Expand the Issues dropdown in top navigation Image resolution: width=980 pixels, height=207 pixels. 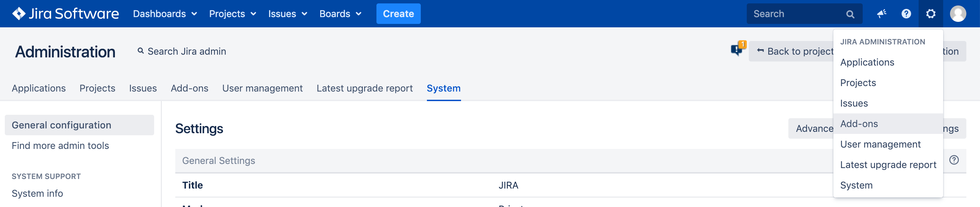[287, 14]
